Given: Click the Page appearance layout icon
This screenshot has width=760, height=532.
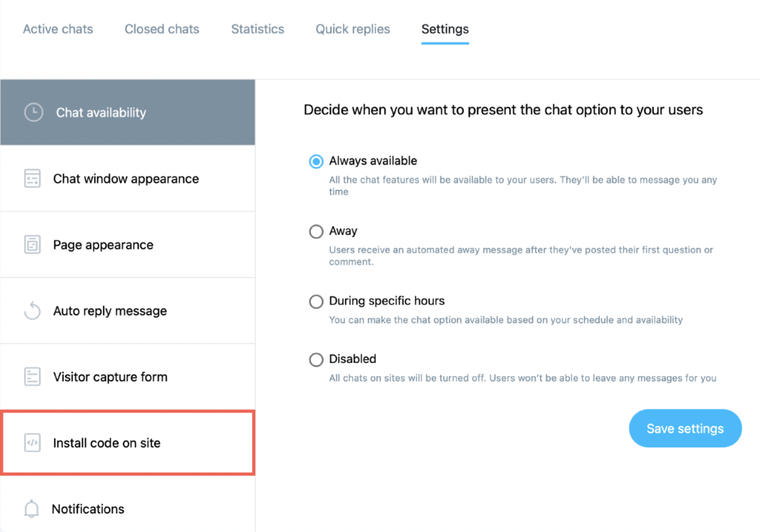Looking at the screenshot, I should point(33,245).
